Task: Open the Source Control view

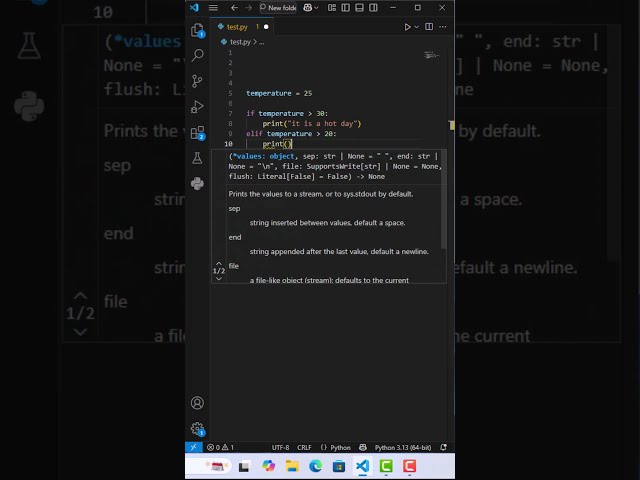Action: coord(198,81)
